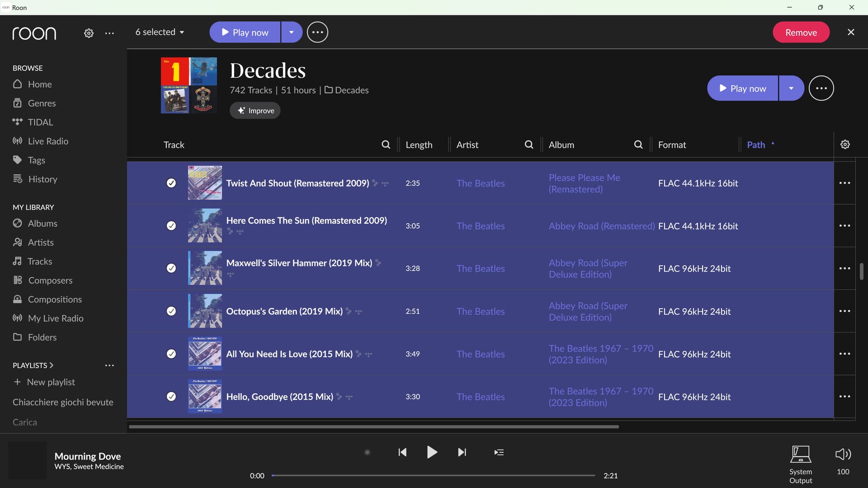Open column settings gear icon
868x488 pixels.
[x=845, y=144]
